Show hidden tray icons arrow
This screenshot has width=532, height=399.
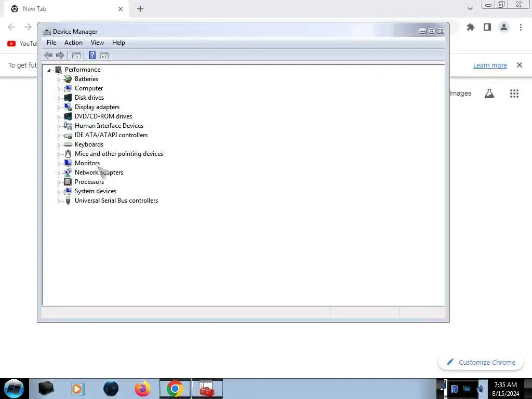click(442, 389)
